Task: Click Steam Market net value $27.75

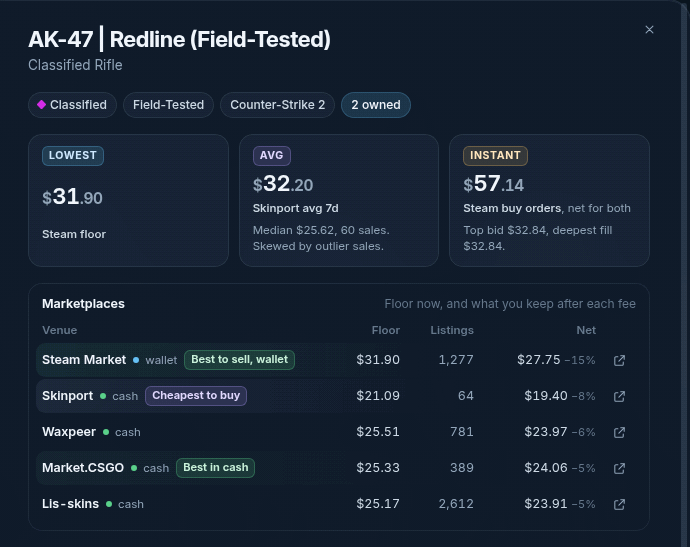Action: (539, 360)
